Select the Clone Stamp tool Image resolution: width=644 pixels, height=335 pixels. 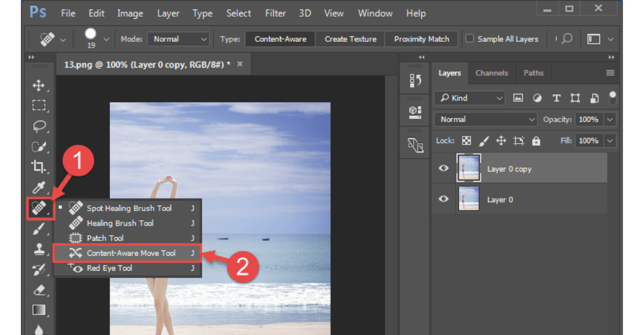(39, 249)
